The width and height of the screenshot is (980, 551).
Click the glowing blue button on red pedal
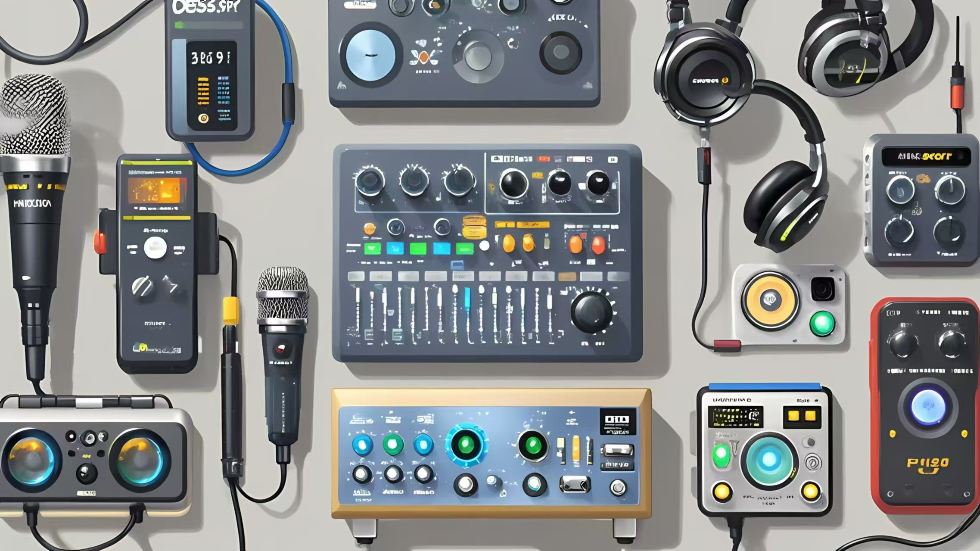928,407
